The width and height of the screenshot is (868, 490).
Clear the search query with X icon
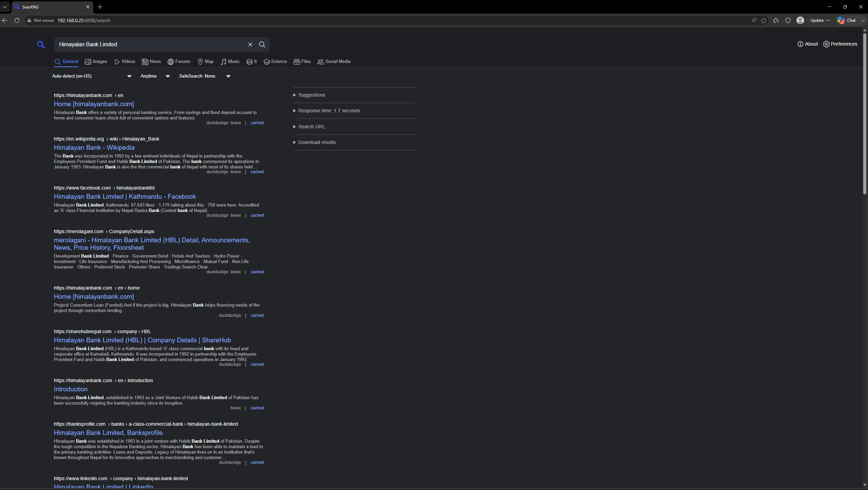[x=250, y=45]
